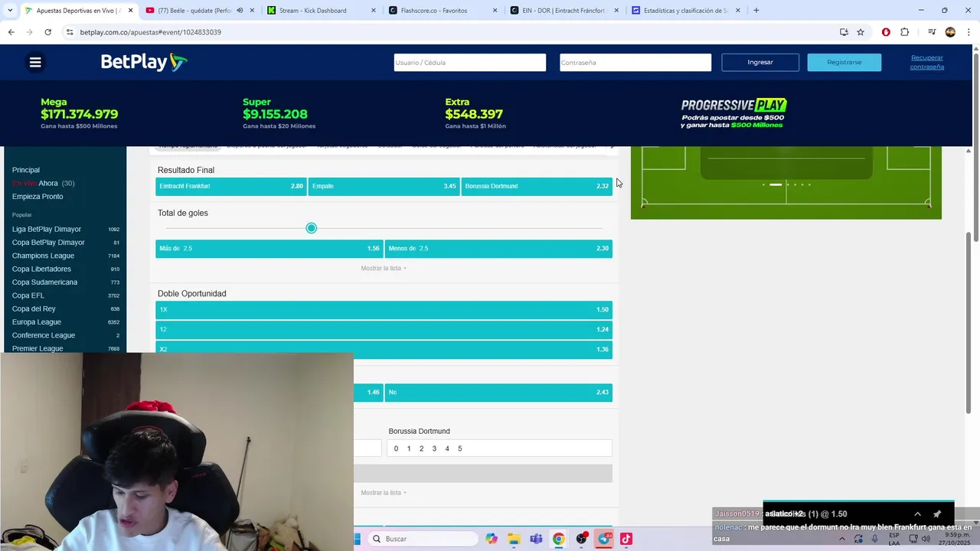This screenshot has height=551, width=980.
Task: Open Principal in the sidebar
Action: coord(26,170)
